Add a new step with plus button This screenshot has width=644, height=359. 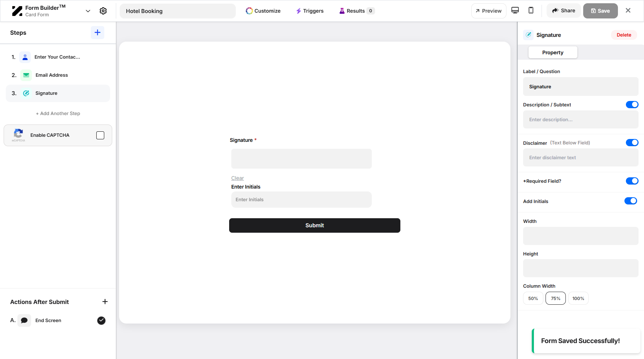(x=97, y=33)
